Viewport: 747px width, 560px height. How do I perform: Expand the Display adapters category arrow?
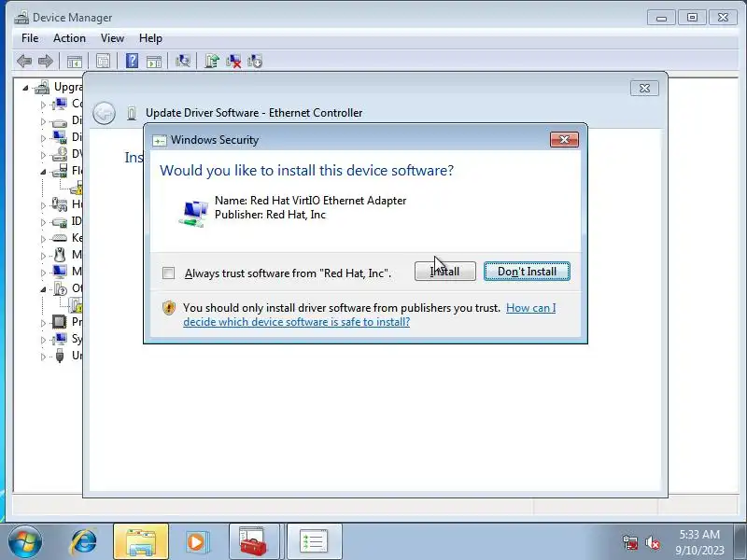tap(43, 138)
